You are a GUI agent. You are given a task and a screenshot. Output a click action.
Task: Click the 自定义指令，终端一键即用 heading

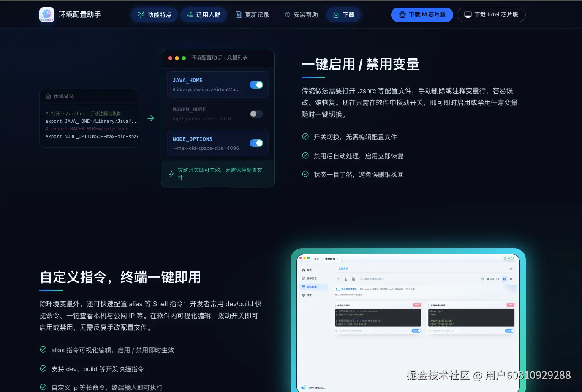(x=120, y=277)
